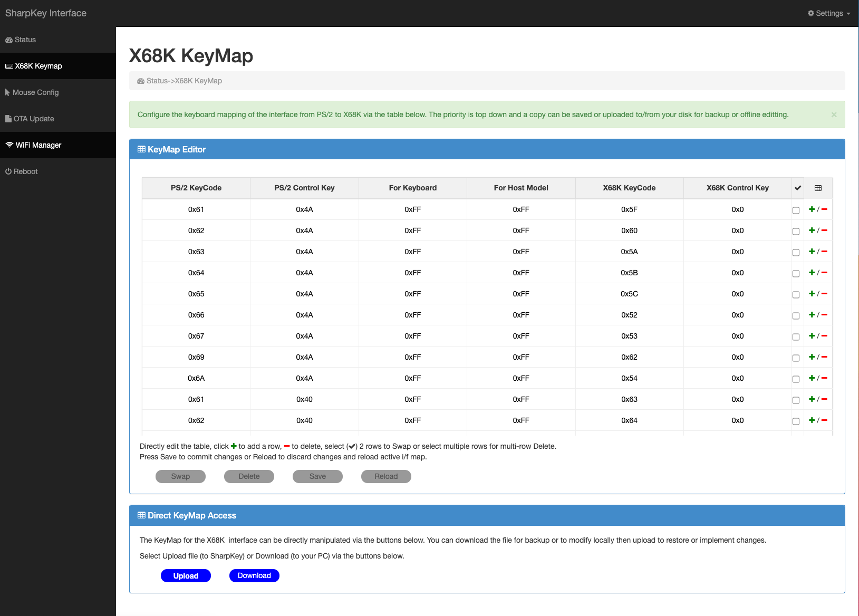Check the row with X68K KeyCode 0x5A
The height and width of the screenshot is (616, 859).
click(796, 253)
